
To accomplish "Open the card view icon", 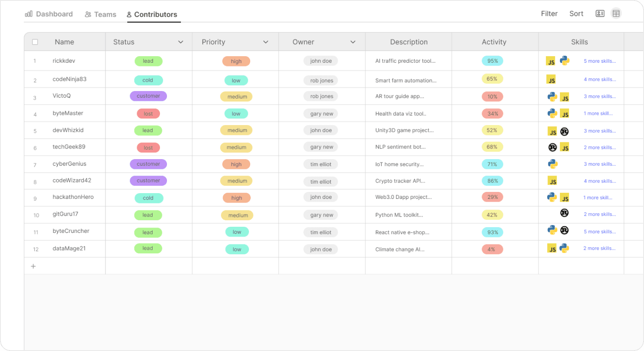I will [x=600, y=14].
